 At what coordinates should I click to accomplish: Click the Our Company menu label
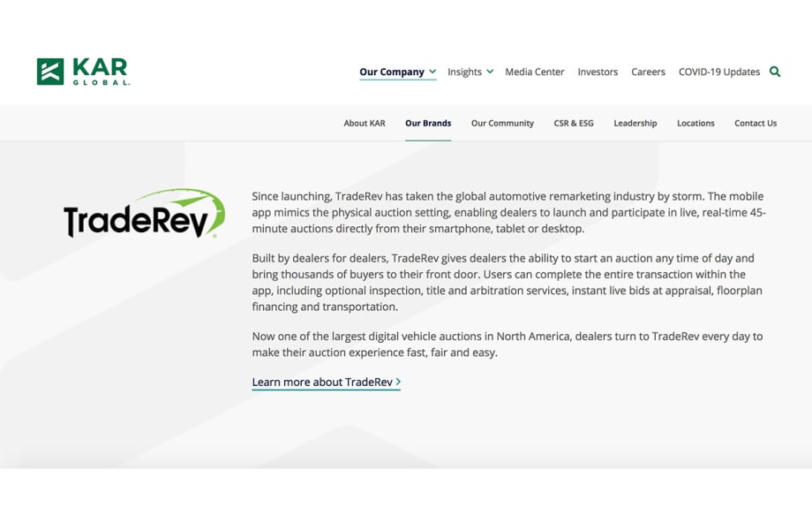[x=391, y=72]
